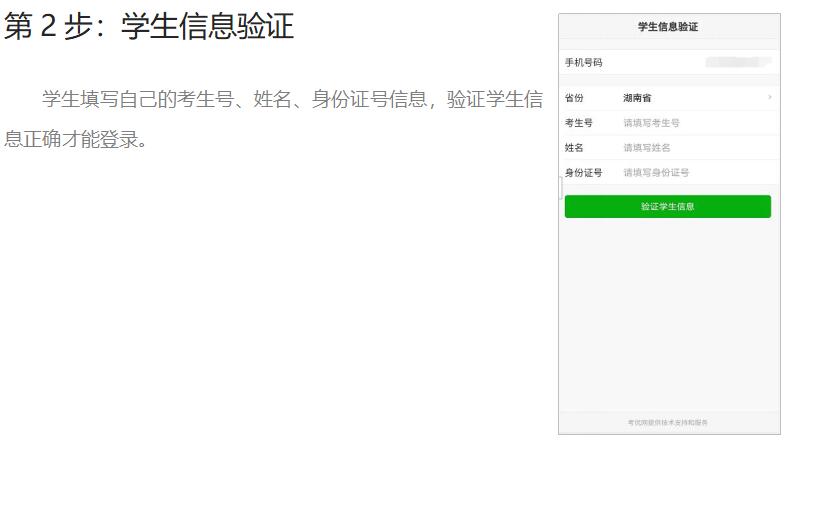Click the empty gray area below the green button
This screenshot has height=526, width=815.
click(x=667, y=310)
